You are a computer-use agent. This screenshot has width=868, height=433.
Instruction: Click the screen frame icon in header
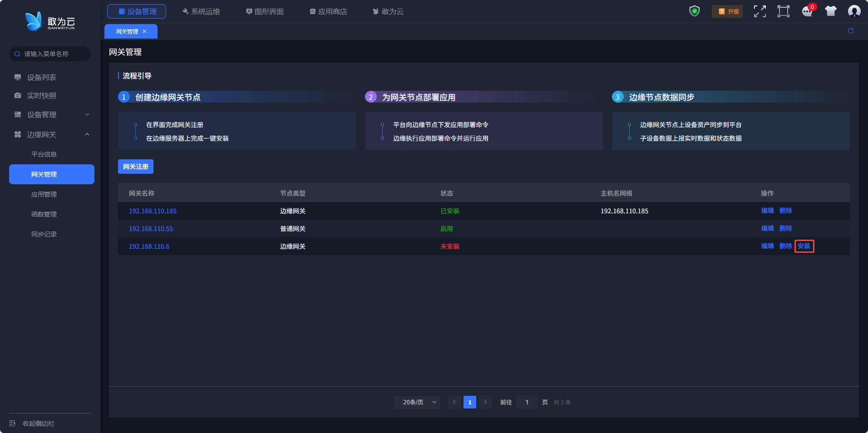(783, 11)
